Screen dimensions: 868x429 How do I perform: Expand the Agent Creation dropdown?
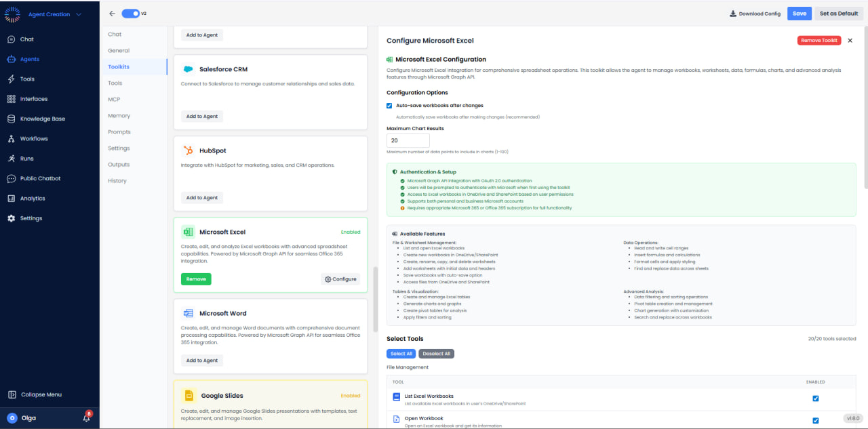pos(55,14)
